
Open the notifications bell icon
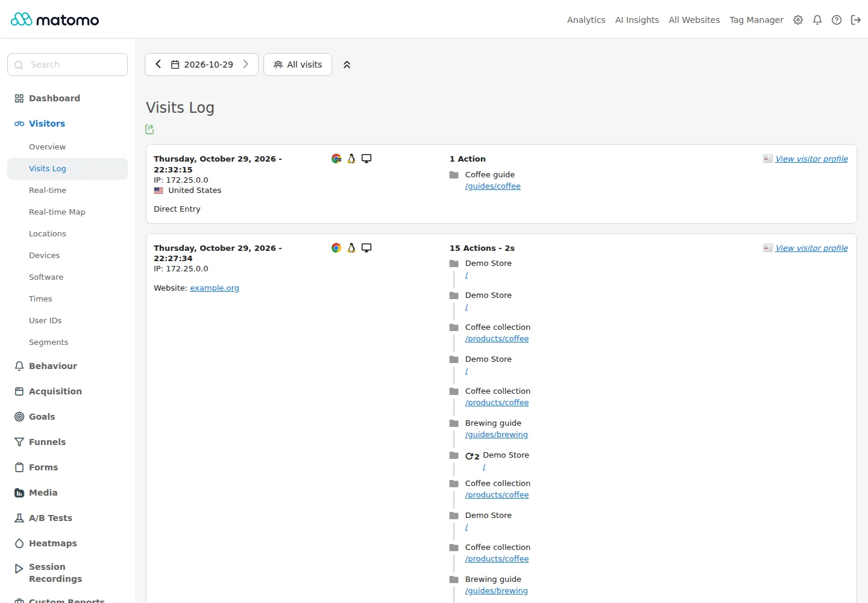[x=817, y=20]
